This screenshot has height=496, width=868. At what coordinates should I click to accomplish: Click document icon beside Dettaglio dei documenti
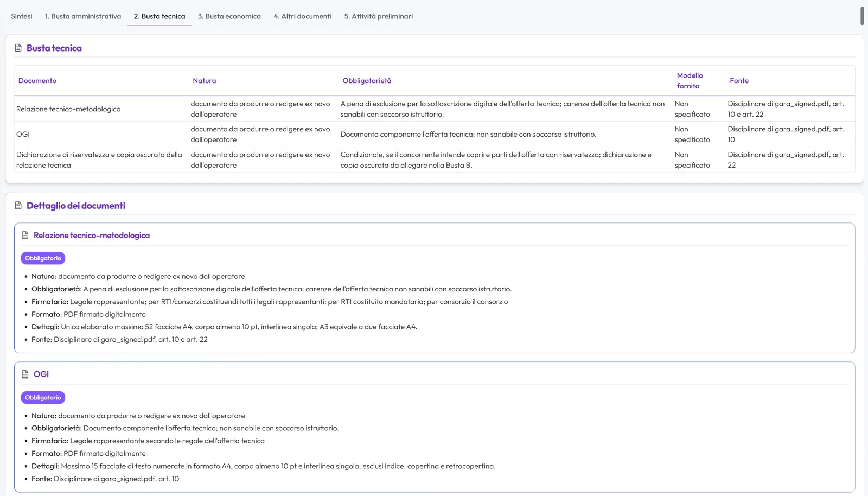pyautogui.click(x=18, y=206)
